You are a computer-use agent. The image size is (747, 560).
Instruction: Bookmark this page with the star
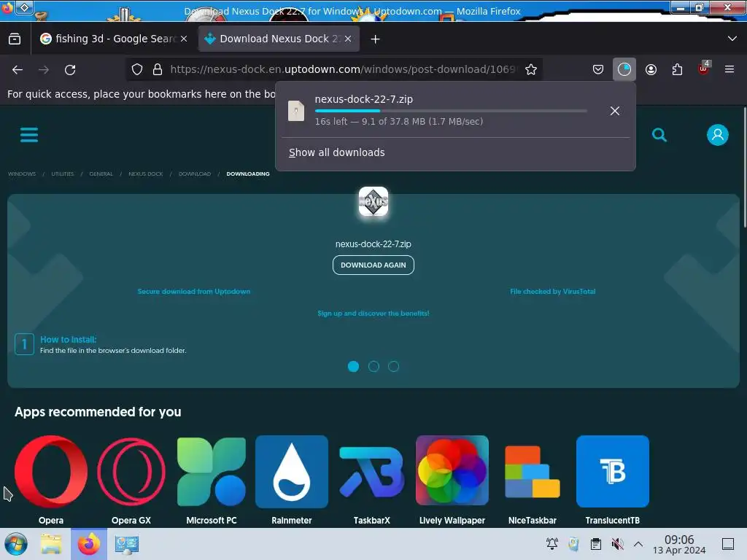531,69
